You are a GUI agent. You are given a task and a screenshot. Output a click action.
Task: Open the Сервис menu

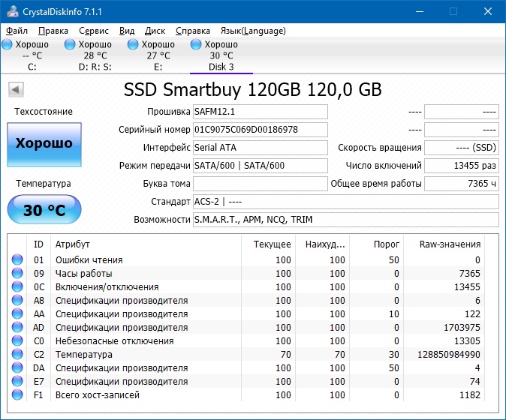tap(94, 31)
